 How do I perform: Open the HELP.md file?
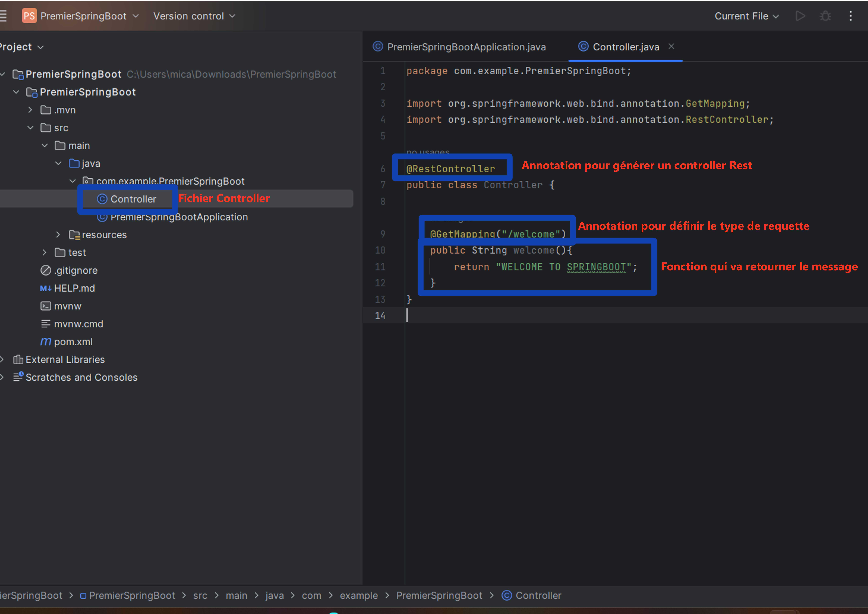coord(74,288)
